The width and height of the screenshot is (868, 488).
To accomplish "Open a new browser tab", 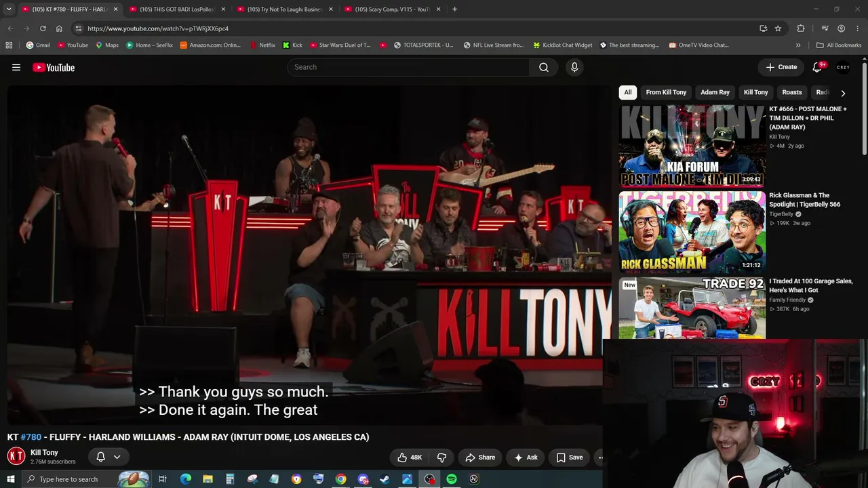I will click(x=454, y=9).
